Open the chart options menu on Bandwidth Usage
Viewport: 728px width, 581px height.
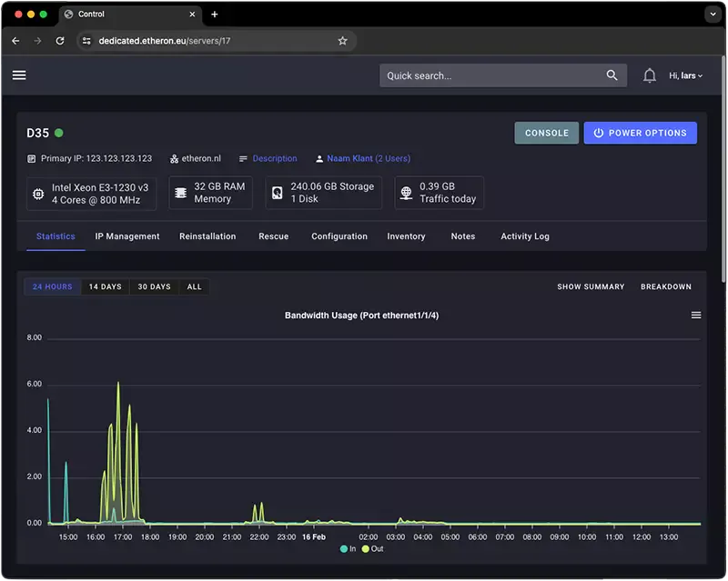(696, 315)
